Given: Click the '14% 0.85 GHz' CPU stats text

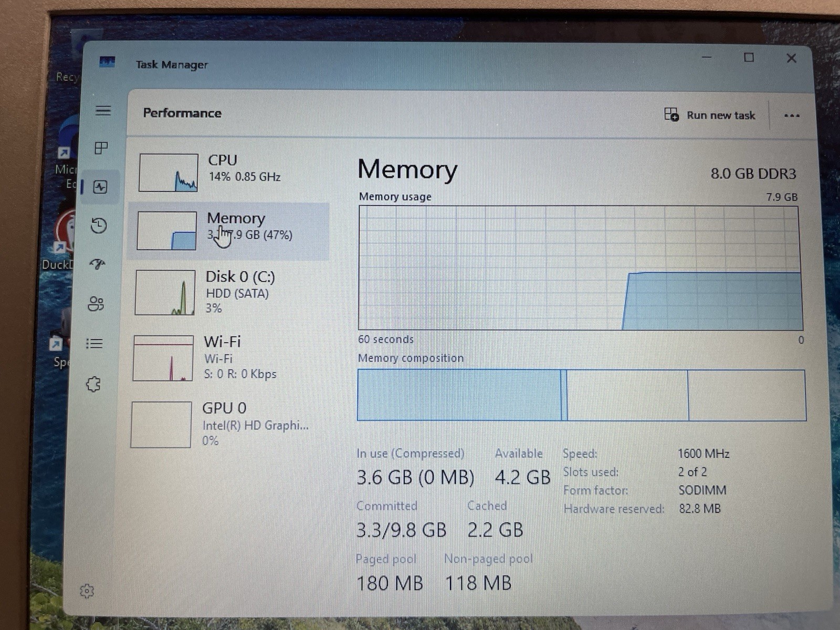Looking at the screenshot, I should tap(244, 177).
